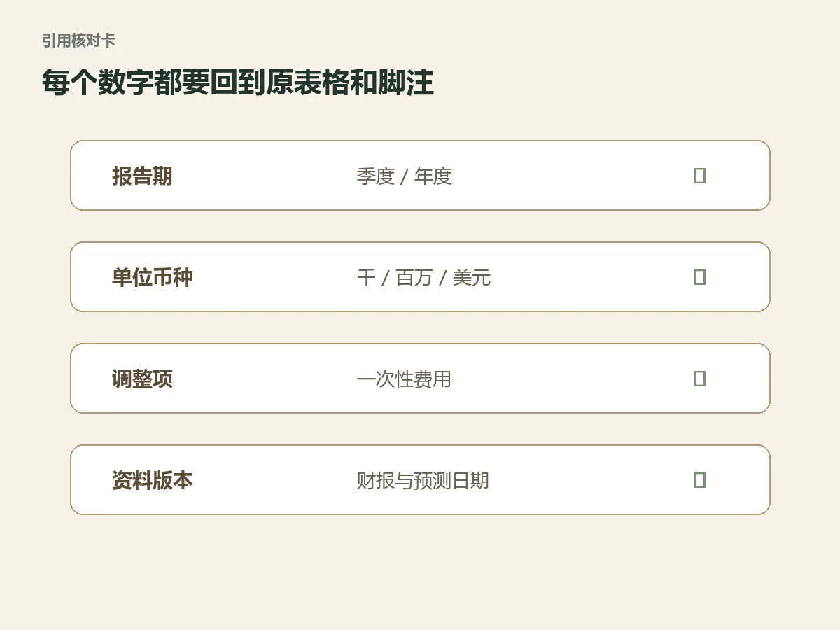The image size is (840, 630).
Task: Select the 引用核对卡 subtitle text
Action: [x=78, y=41]
